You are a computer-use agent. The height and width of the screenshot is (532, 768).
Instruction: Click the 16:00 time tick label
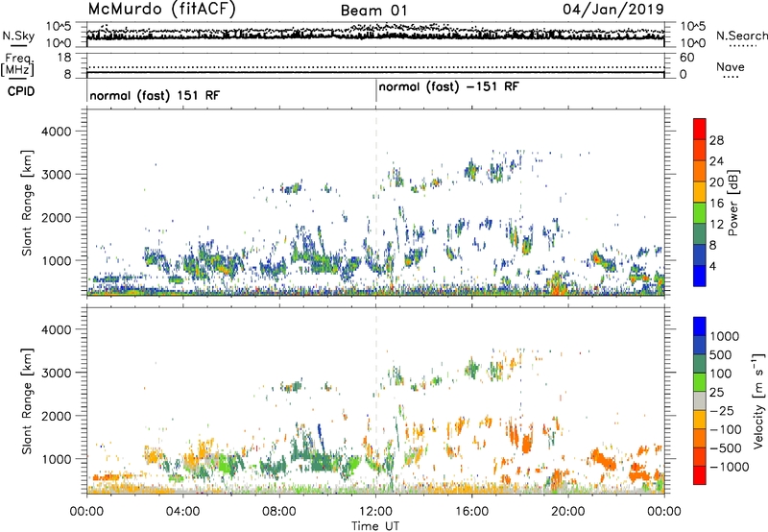click(471, 512)
